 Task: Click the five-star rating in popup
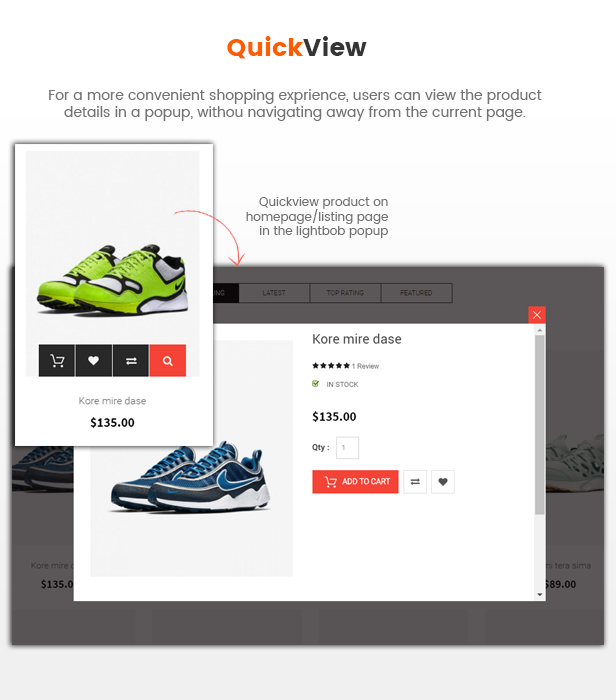click(331, 366)
